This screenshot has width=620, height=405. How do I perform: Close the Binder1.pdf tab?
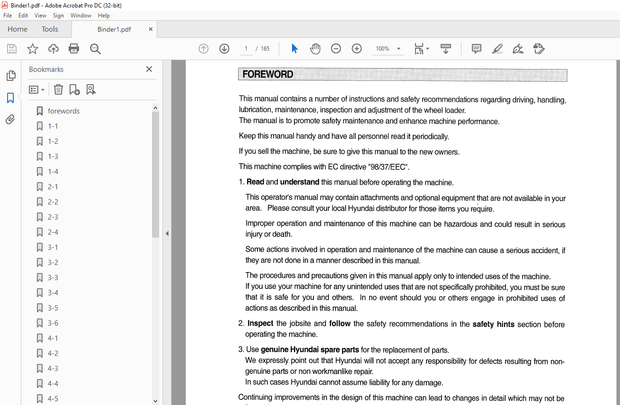[151, 29]
